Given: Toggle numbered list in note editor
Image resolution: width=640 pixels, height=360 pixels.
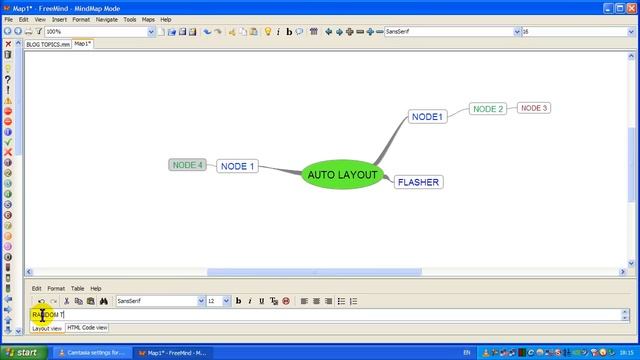Looking at the screenshot, I should pos(353,301).
